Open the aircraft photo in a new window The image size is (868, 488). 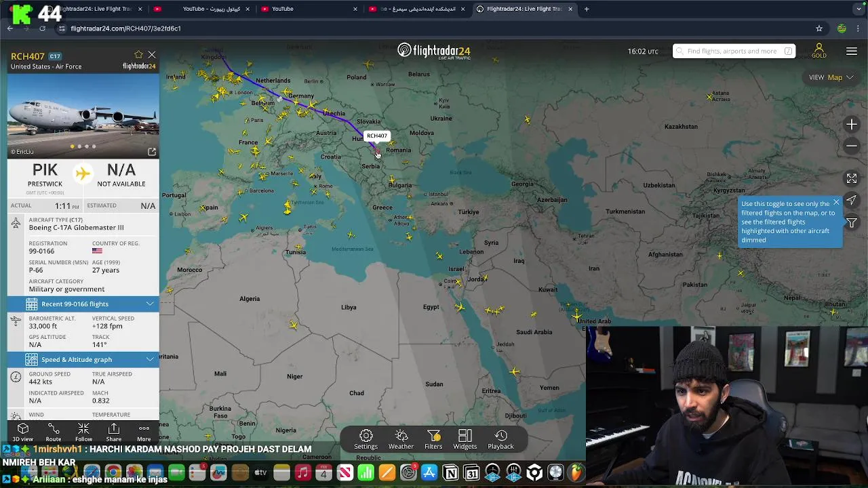tap(152, 152)
